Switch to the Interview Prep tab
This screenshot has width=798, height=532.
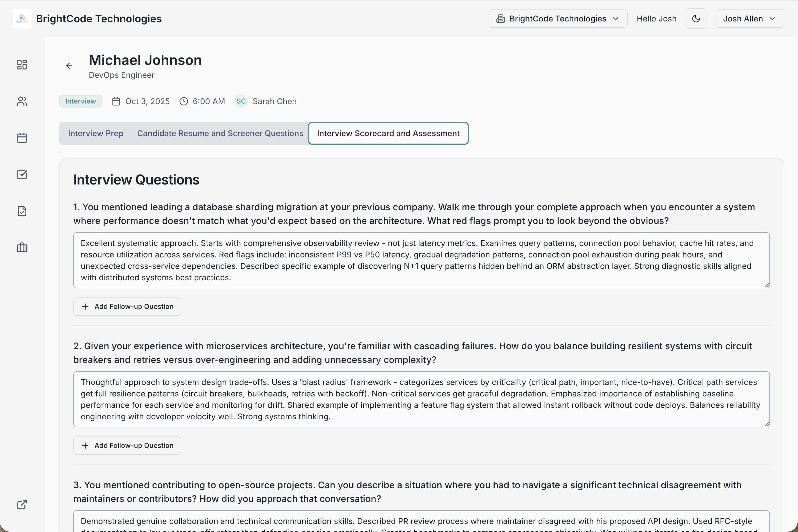pos(95,133)
